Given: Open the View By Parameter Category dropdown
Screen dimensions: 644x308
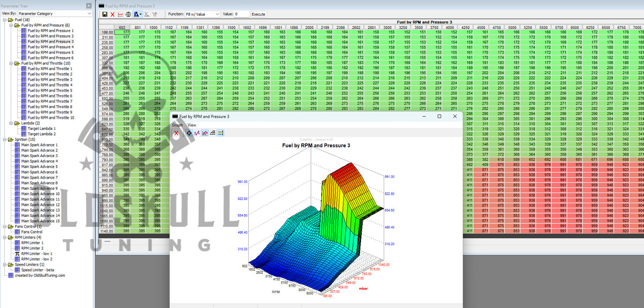Looking at the screenshot, I should coord(54,14).
